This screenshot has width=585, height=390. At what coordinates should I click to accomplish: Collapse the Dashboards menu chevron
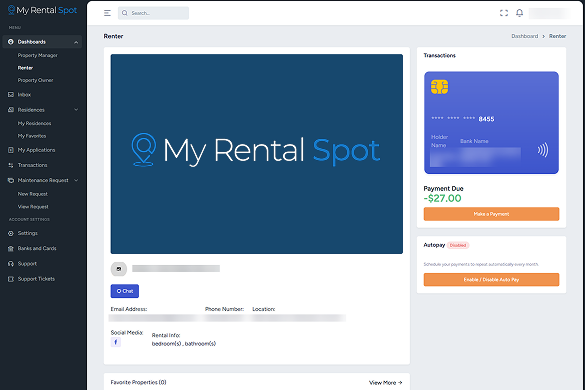(x=76, y=42)
